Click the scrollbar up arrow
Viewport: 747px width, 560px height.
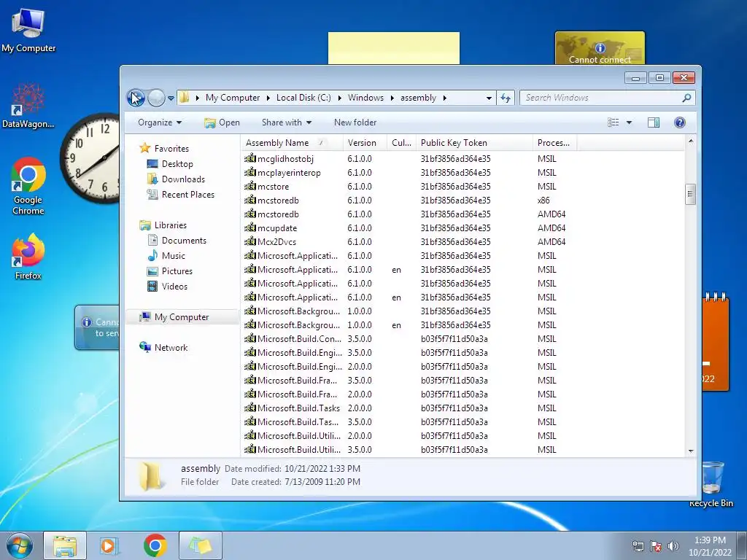pos(691,141)
